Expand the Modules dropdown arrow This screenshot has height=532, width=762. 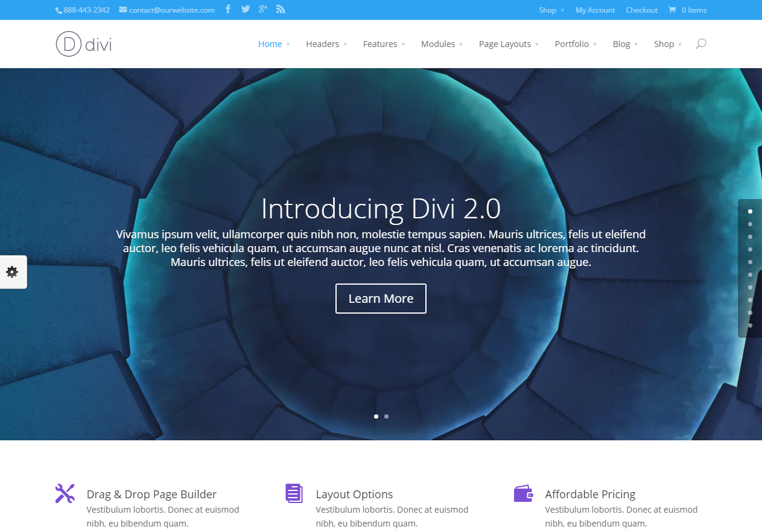[461, 44]
